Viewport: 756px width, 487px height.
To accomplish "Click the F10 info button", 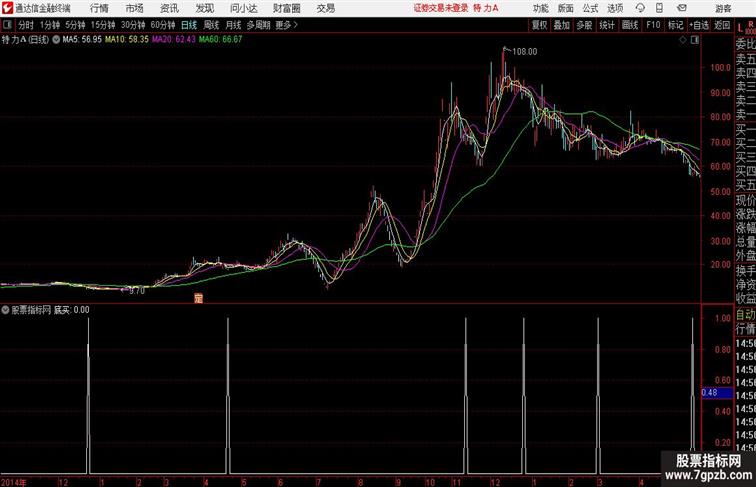I will point(653,25).
